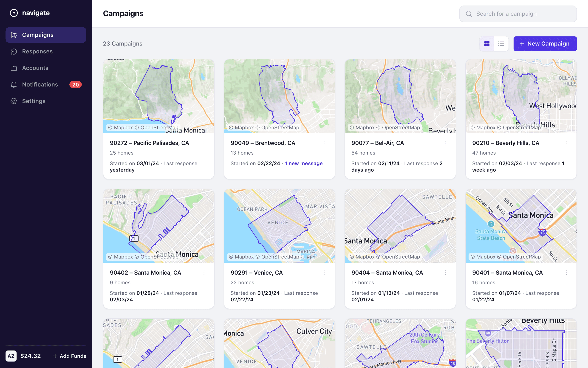The width and height of the screenshot is (588, 368).
Task: Click the Settings gear icon
Action: (14, 101)
